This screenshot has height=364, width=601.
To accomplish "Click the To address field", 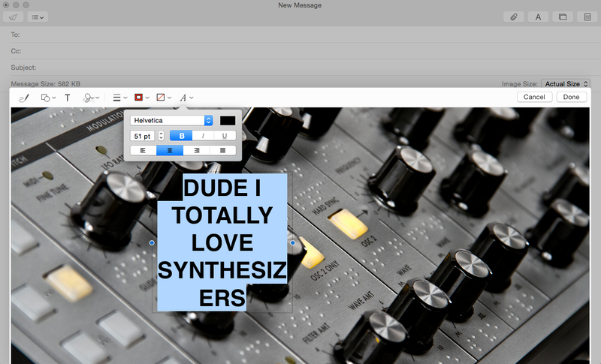I will pyautogui.click(x=300, y=35).
